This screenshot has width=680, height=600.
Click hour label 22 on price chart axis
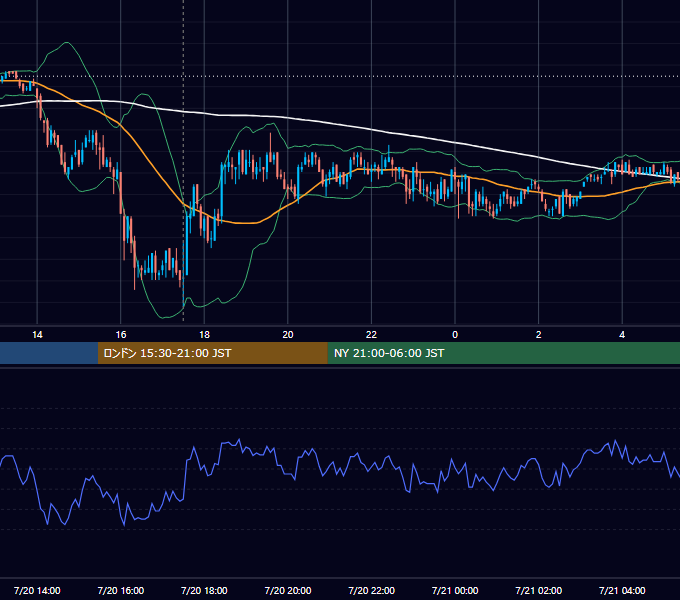(372, 335)
